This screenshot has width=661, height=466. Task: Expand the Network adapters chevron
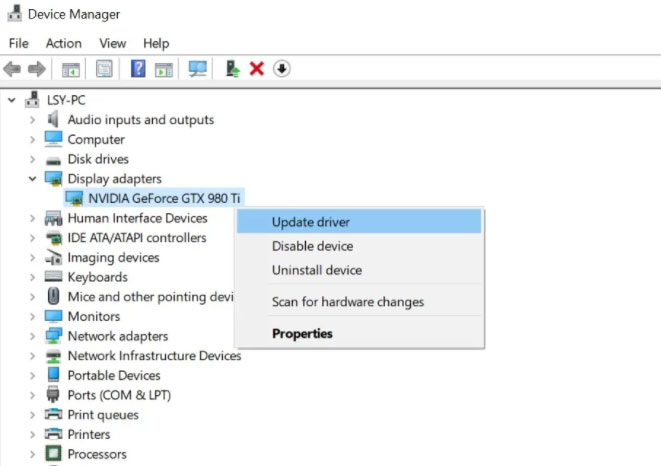(32, 336)
